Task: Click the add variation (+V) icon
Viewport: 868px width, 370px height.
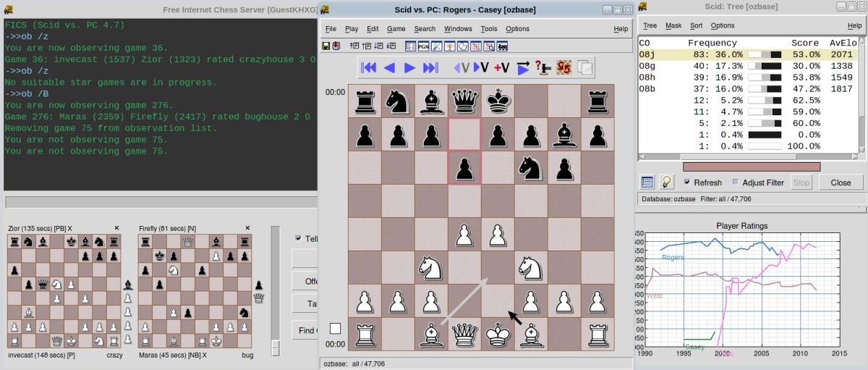Action: pos(501,68)
